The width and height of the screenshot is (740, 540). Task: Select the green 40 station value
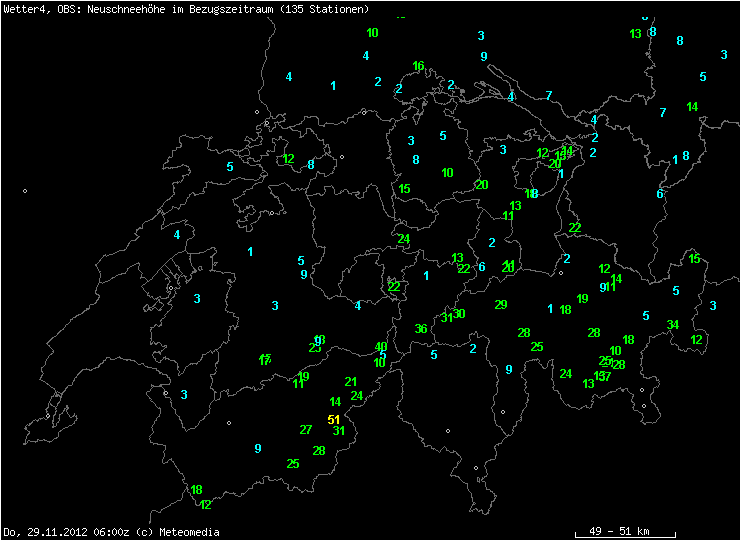click(381, 347)
